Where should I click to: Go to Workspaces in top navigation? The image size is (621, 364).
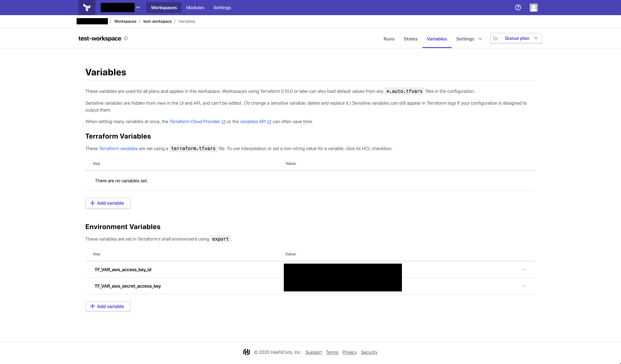164,8
